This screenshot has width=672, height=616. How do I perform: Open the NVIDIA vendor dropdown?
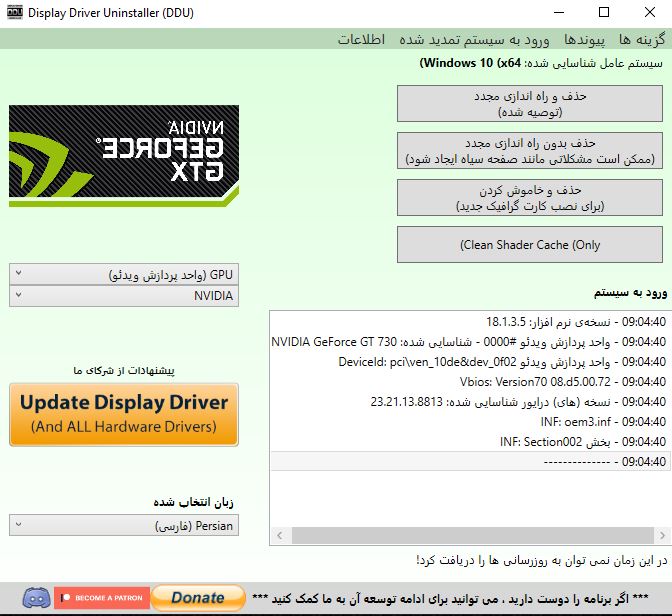pyautogui.click(x=124, y=296)
